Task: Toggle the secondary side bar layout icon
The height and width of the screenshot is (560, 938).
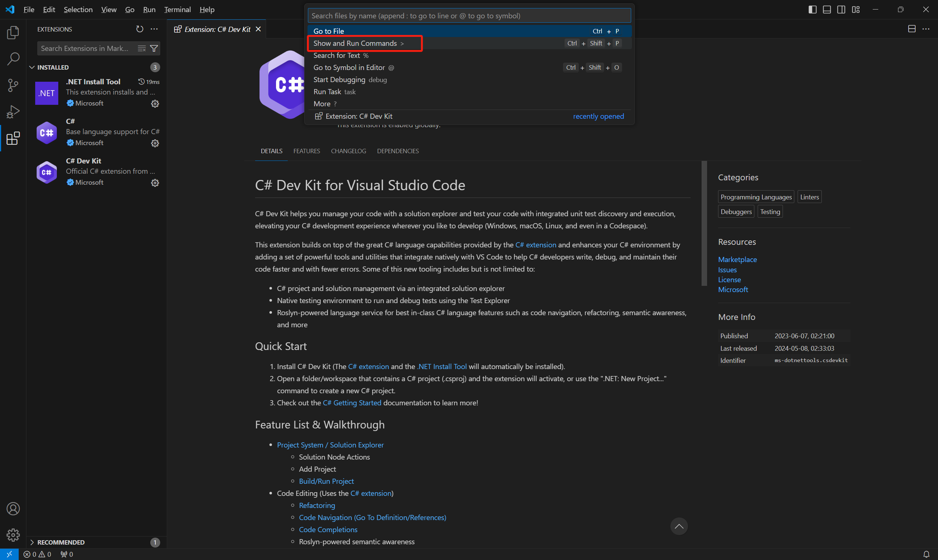Action: (x=841, y=10)
